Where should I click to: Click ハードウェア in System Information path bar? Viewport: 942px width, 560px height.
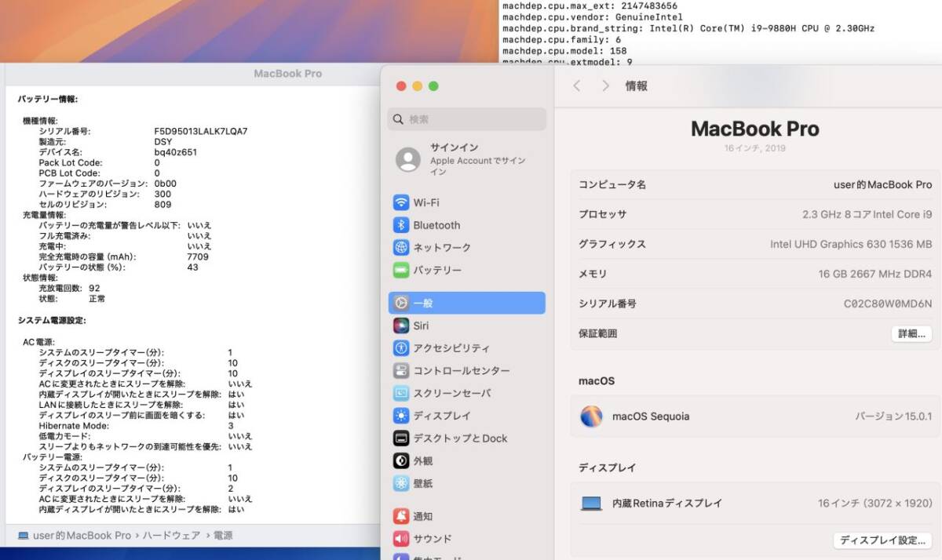tap(172, 536)
